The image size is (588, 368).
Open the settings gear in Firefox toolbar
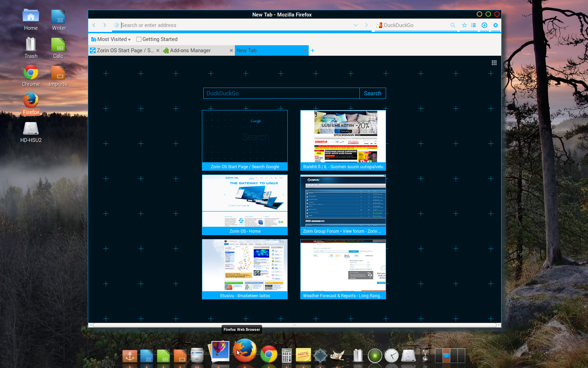click(495, 25)
